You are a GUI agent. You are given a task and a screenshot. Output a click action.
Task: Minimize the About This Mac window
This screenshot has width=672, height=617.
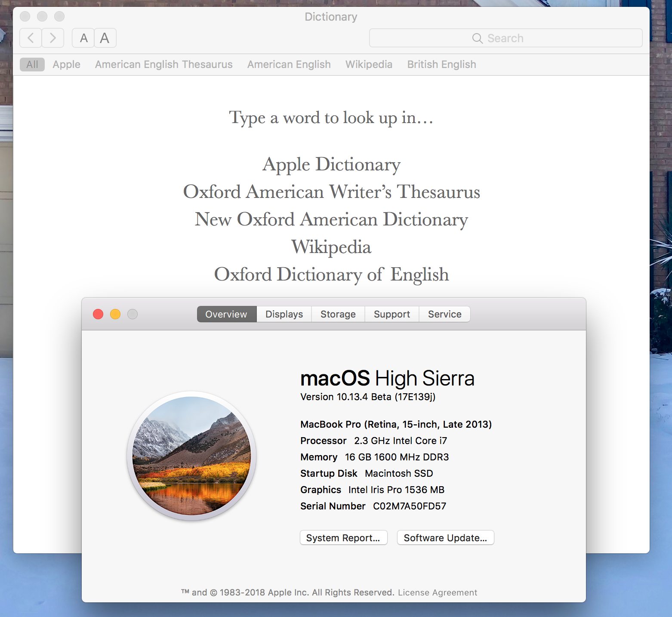[x=115, y=314]
